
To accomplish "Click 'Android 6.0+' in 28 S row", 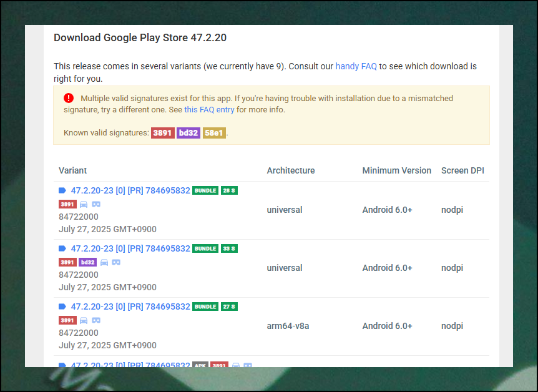I will tap(388, 210).
